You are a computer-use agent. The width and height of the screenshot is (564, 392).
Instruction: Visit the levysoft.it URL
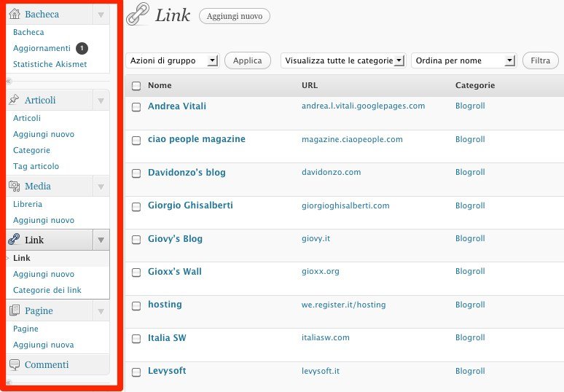pos(321,371)
